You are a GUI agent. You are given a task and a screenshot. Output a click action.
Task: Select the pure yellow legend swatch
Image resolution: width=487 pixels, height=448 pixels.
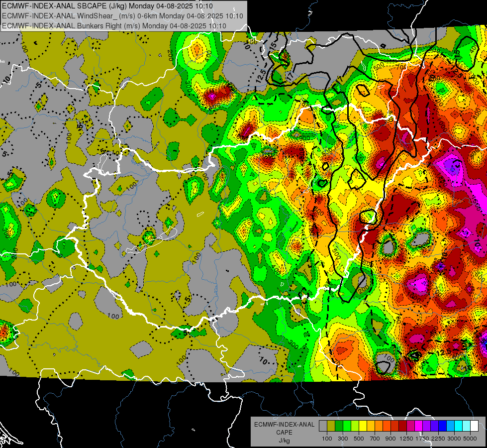(363, 426)
